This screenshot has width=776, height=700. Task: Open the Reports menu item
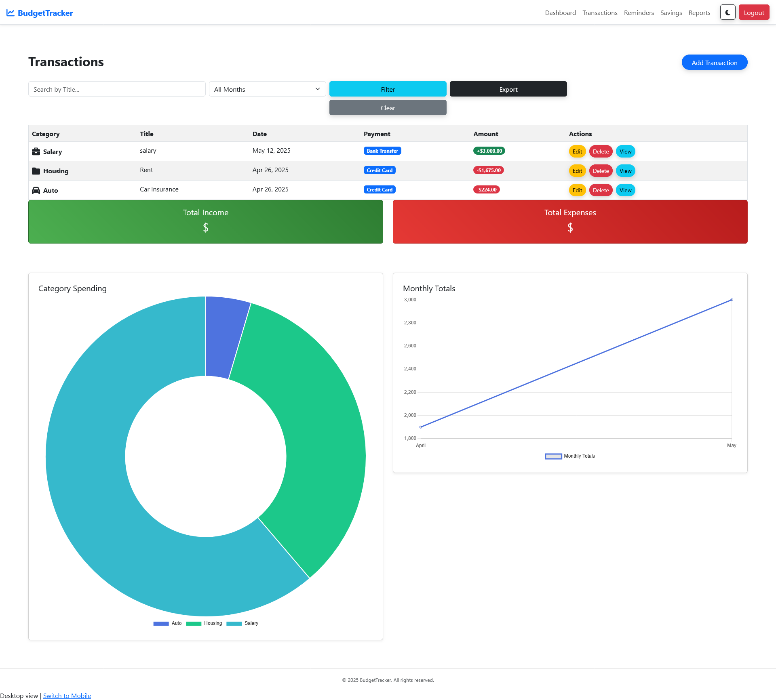click(699, 13)
